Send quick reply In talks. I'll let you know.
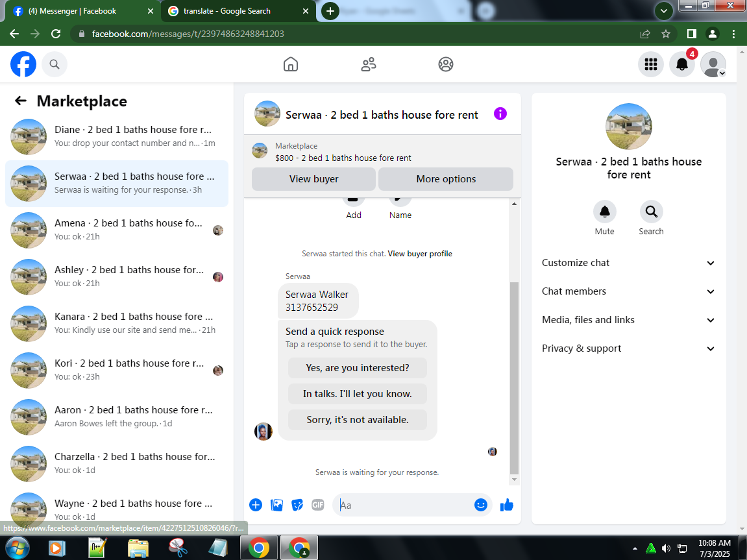Viewport: 747px width, 560px height. [x=358, y=394]
